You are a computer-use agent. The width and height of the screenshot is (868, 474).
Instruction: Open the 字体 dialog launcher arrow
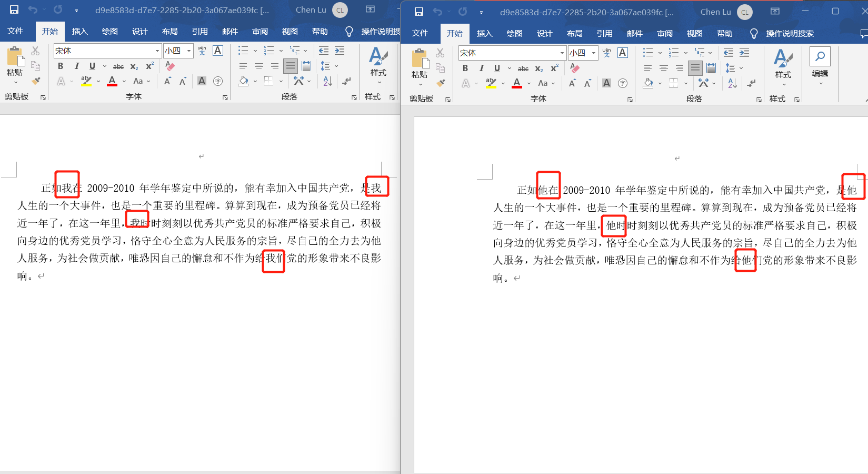click(225, 97)
